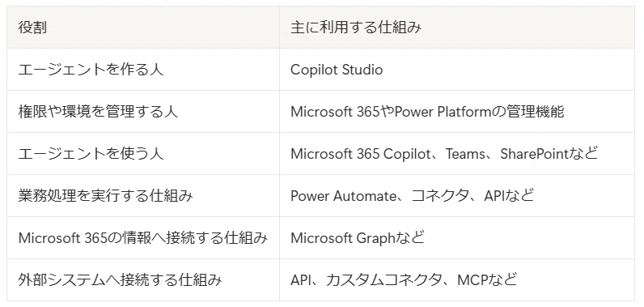
Task: Click the 役割 column header
Action: tap(143, 27)
